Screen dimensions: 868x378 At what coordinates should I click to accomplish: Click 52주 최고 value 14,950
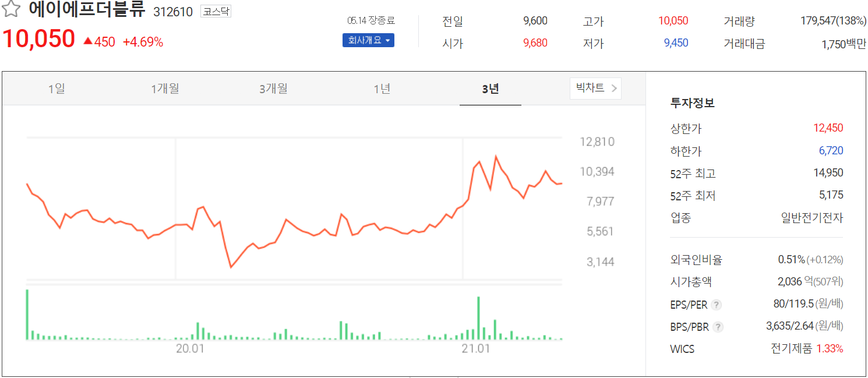click(x=828, y=173)
